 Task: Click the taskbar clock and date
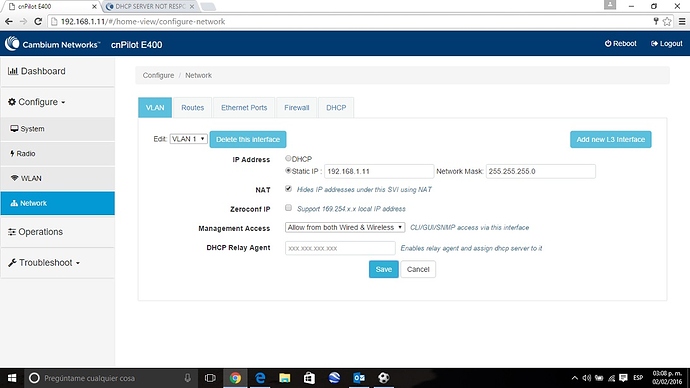[667, 378]
